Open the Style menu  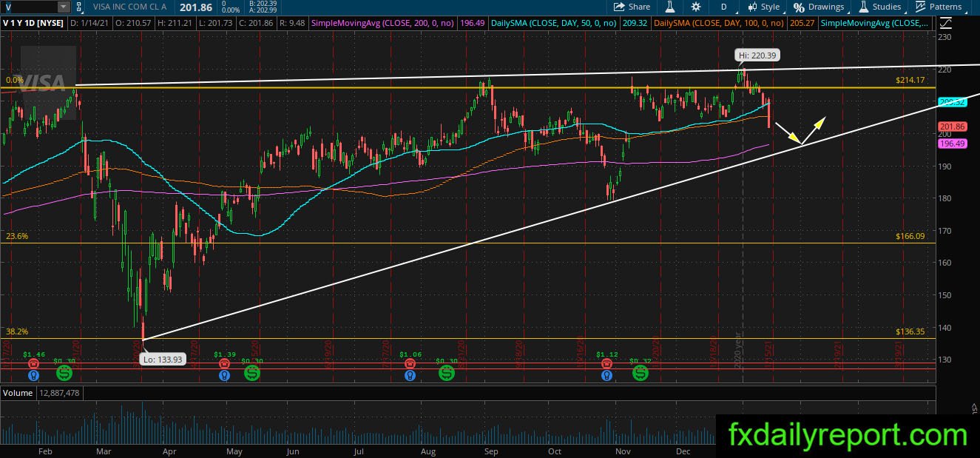coord(763,7)
